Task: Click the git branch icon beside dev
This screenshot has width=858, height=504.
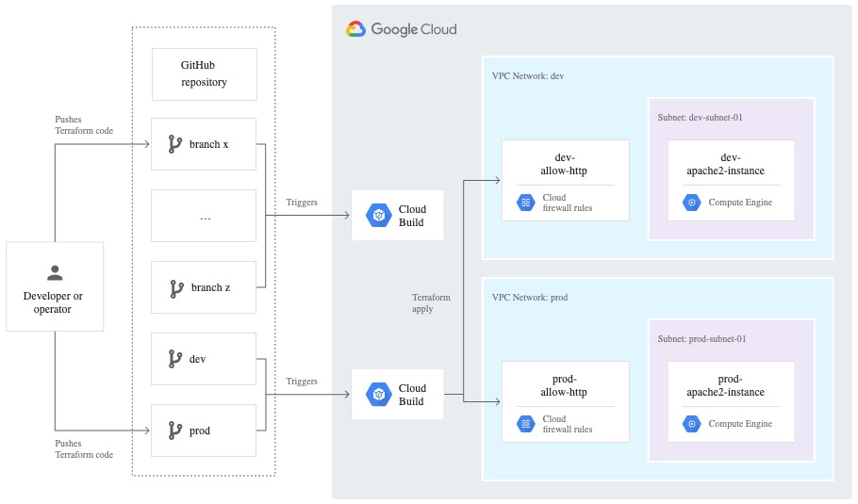Action: tap(175, 359)
